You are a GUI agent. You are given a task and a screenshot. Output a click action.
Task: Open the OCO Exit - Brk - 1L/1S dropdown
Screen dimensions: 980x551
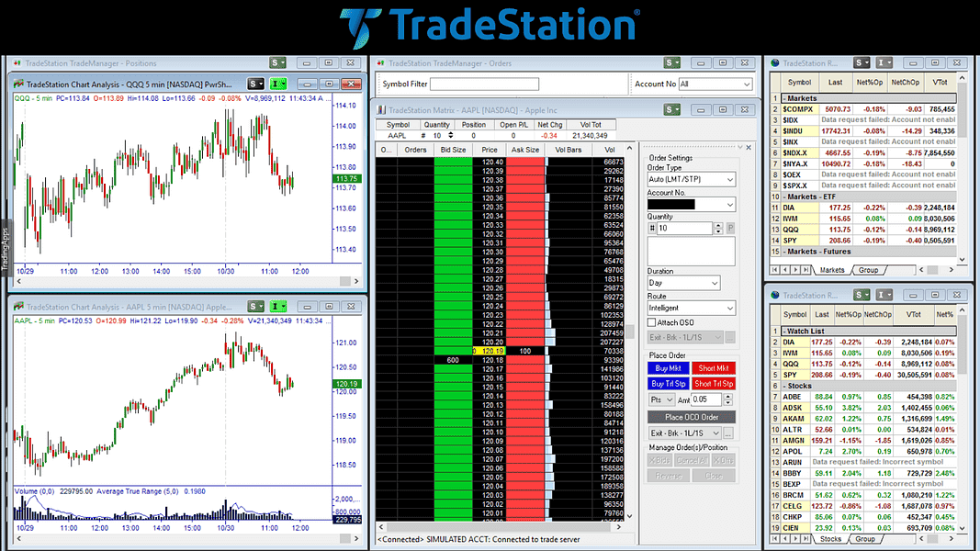(x=685, y=433)
